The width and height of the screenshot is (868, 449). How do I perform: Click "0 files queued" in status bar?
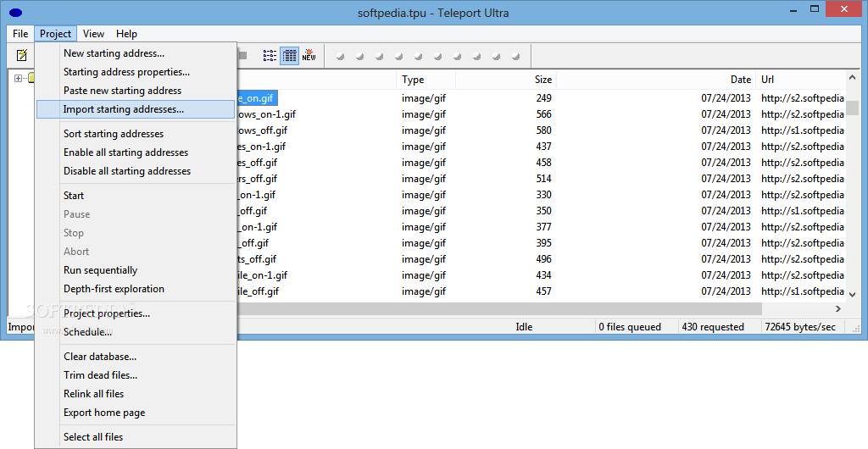pyautogui.click(x=630, y=327)
